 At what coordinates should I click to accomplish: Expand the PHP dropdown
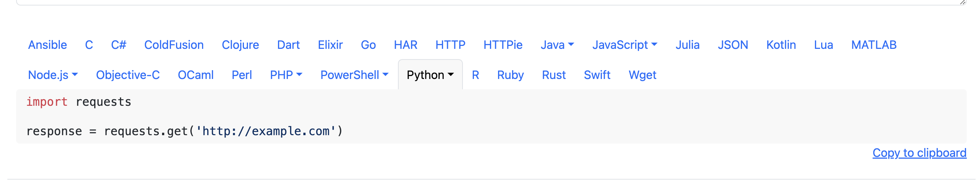286,75
